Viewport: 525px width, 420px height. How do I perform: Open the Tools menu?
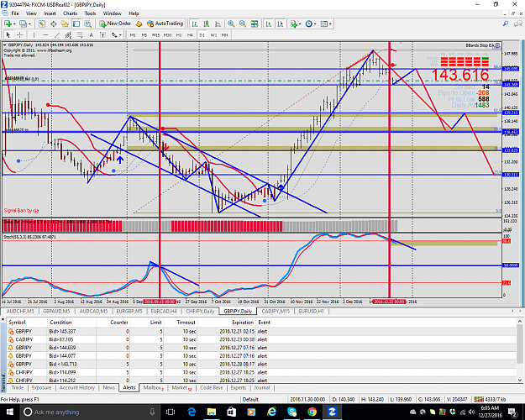(x=90, y=13)
